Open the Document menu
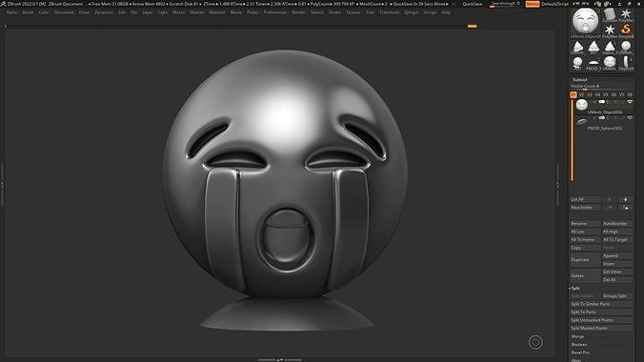The width and height of the screenshot is (644, 362). 64,12
